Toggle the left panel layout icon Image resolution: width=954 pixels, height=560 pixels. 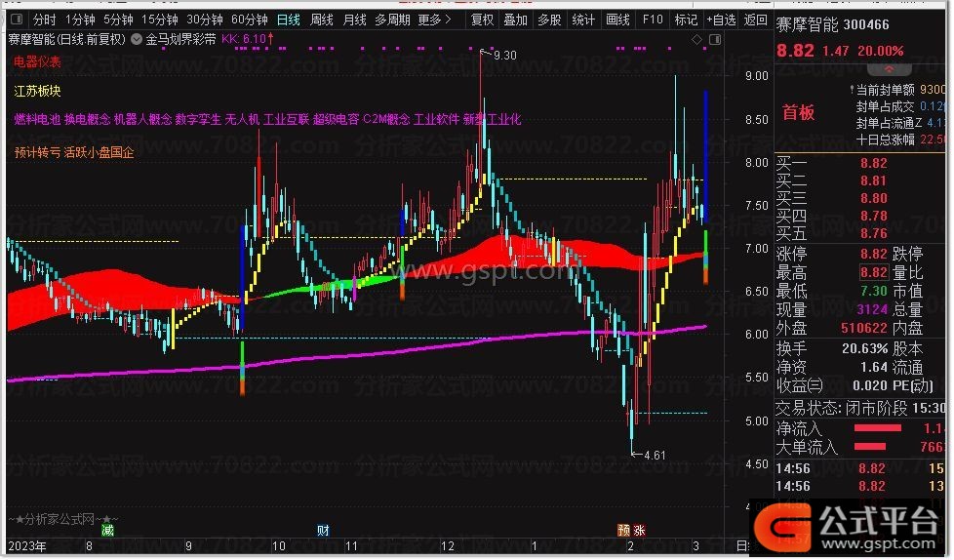coord(17,20)
